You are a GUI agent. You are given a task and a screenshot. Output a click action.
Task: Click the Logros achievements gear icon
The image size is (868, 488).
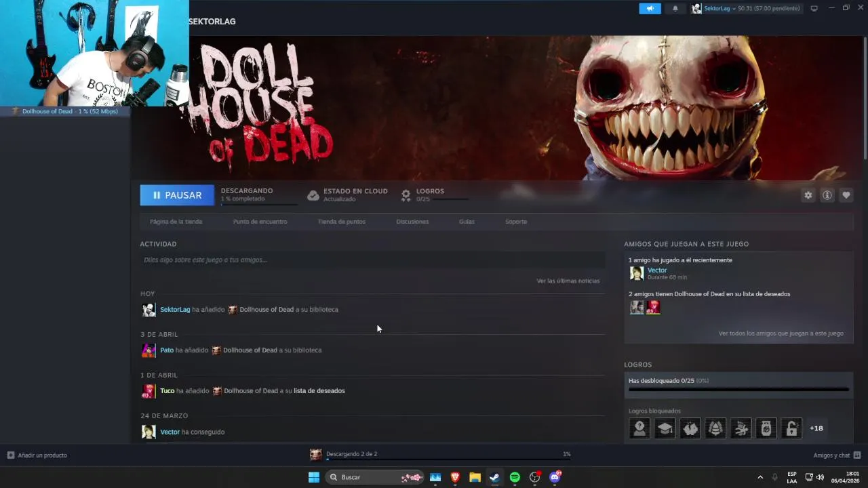(x=406, y=195)
